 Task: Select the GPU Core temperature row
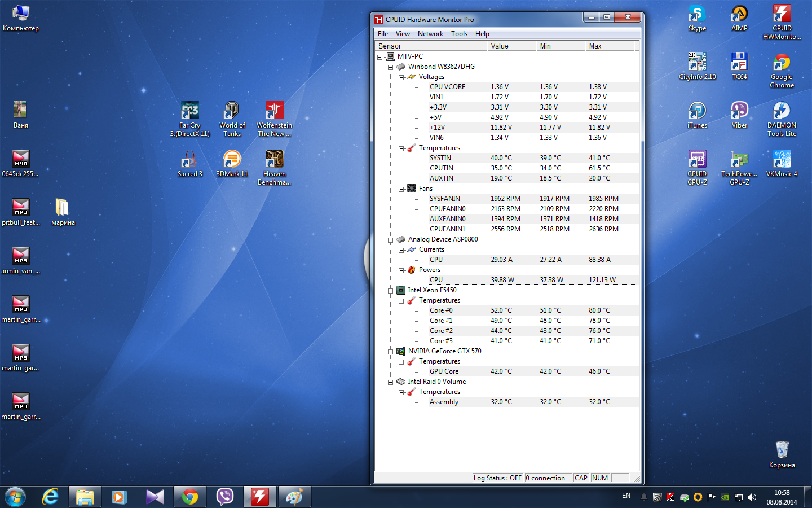click(534, 371)
